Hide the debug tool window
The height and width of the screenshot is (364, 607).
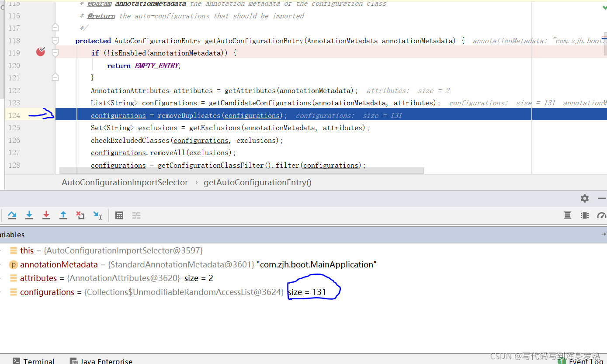[602, 198]
